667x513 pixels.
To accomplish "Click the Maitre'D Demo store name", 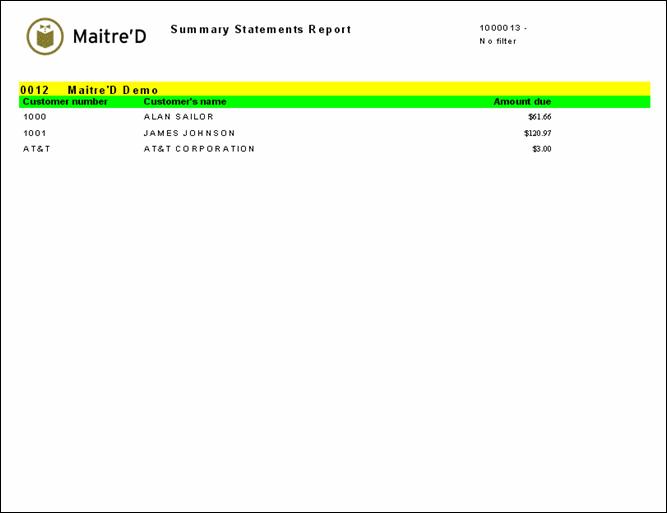I will [113, 89].
